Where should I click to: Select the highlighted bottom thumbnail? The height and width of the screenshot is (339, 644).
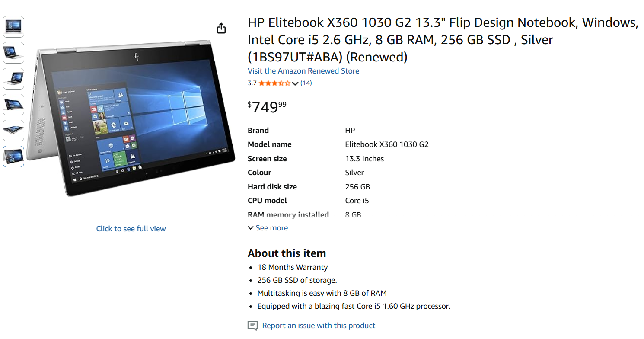[x=13, y=156]
